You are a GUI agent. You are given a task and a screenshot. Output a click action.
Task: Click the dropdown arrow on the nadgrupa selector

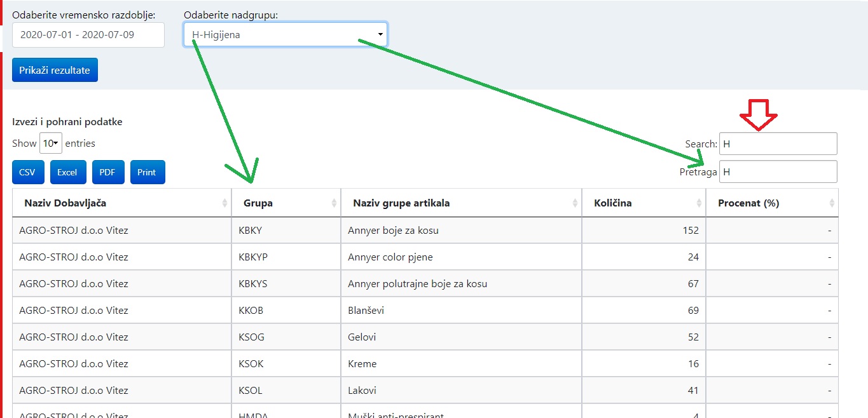coord(380,34)
